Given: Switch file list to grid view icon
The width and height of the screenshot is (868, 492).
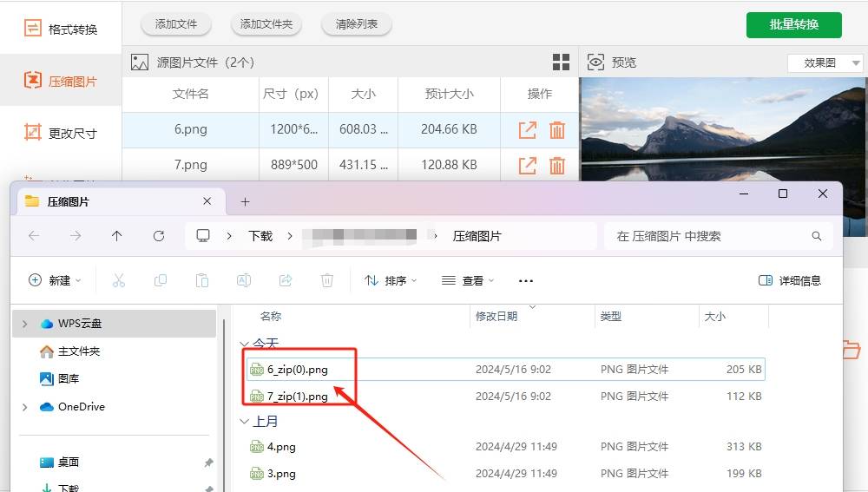Looking at the screenshot, I should click(561, 62).
